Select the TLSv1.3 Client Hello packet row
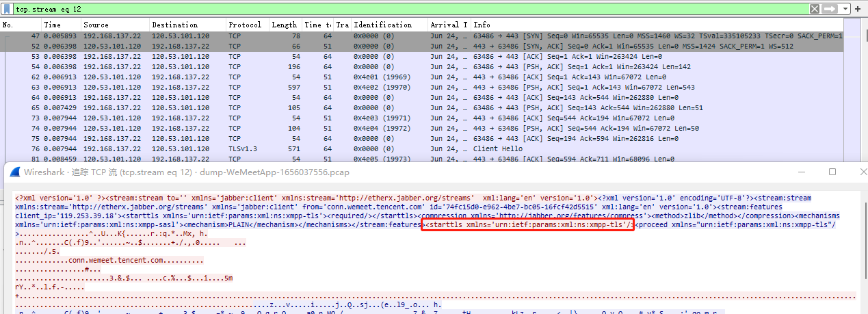This screenshot has width=868, height=314. click(410, 148)
